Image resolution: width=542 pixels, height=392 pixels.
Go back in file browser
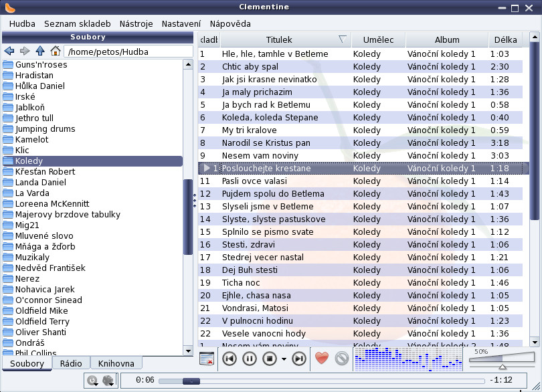tap(9, 51)
